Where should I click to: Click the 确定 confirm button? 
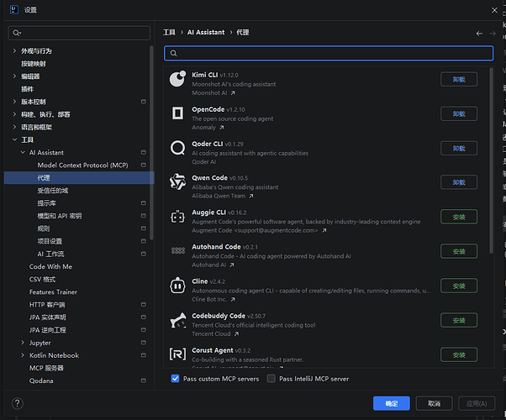coord(392,403)
